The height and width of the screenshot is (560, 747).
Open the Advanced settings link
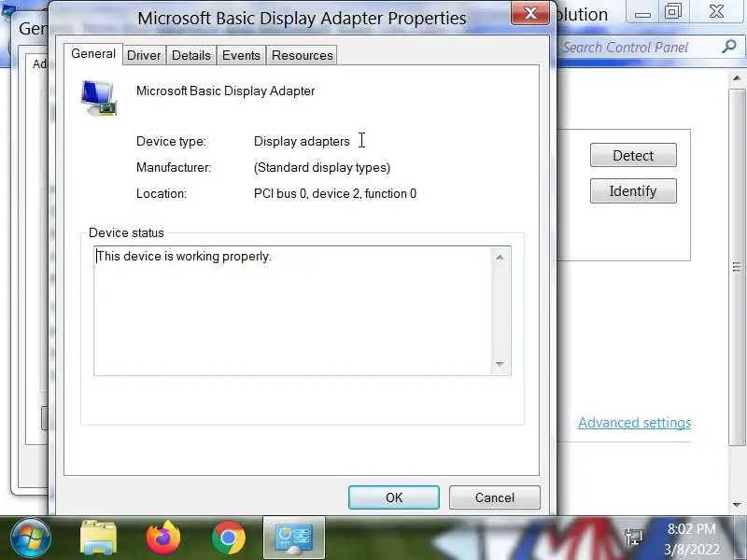tap(634, 423)
